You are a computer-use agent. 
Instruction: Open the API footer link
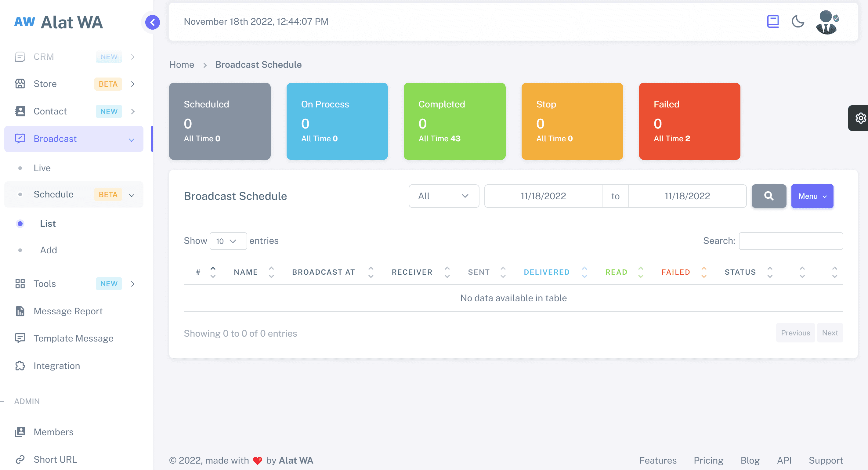coord(784,460)
